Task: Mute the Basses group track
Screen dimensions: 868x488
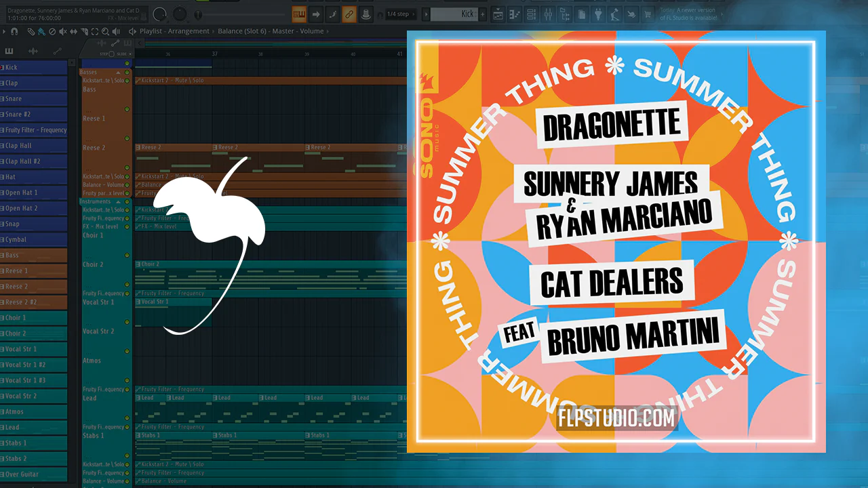Action: pyautogui.click(x=127, y=72)
